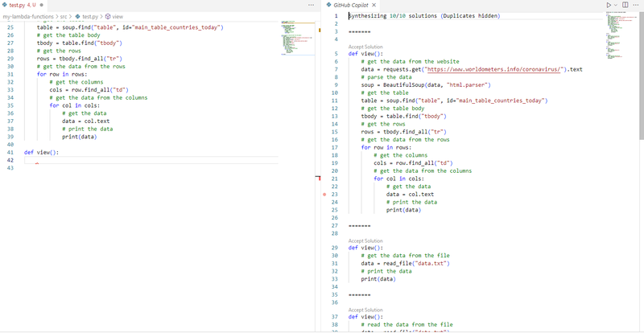This screenshot has height=333, width=644.
Task: Close the GitHub Copilot tab
Action: (x=374, y=6)
